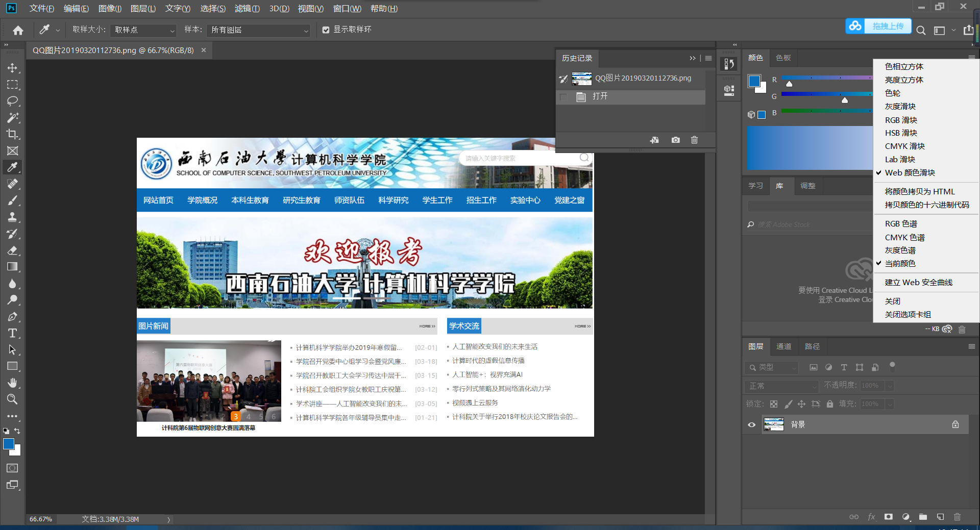This screenshot has height=530, width=980.
Task: Click the color ramp in Color panel
Action: tap(810, 148)
